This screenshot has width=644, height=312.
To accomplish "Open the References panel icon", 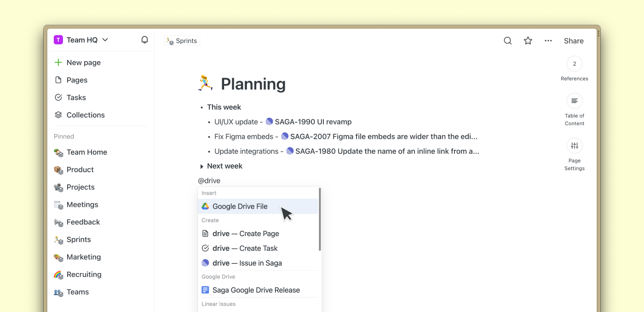I will [x=574, y=64].
